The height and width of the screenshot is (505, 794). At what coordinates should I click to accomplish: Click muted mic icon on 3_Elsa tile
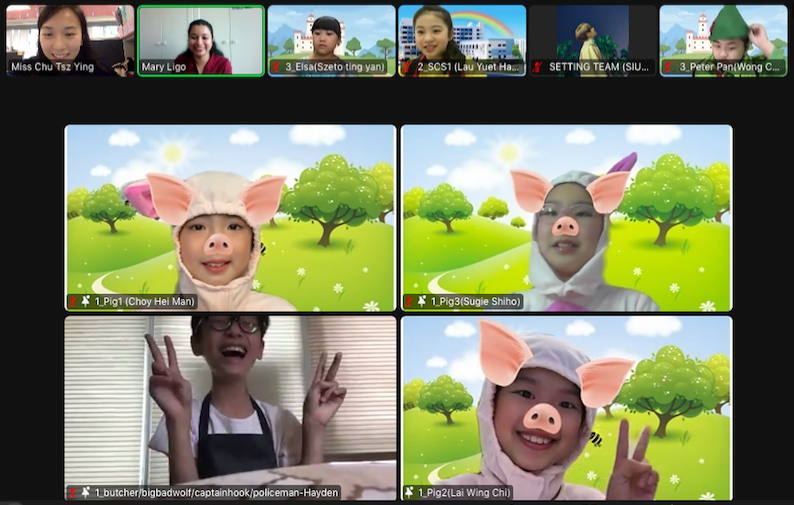tap(276, 67)
